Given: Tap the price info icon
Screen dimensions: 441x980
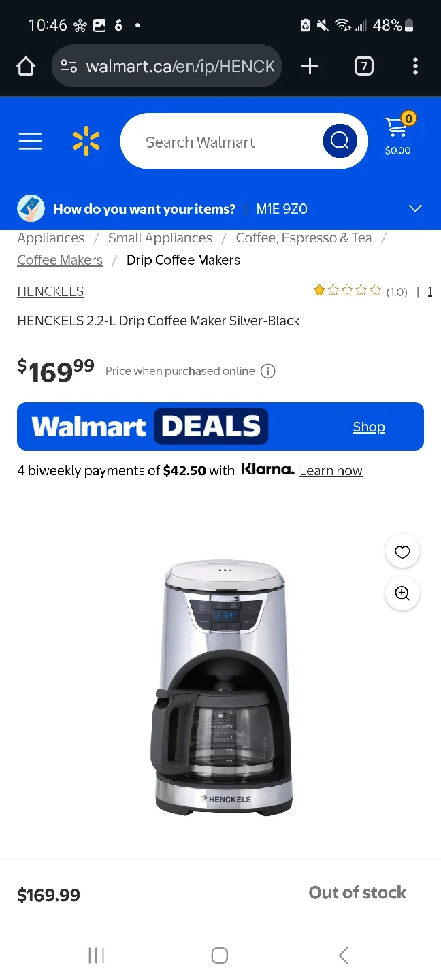Looking at the screenshot, I should click(x=268, y=371).
